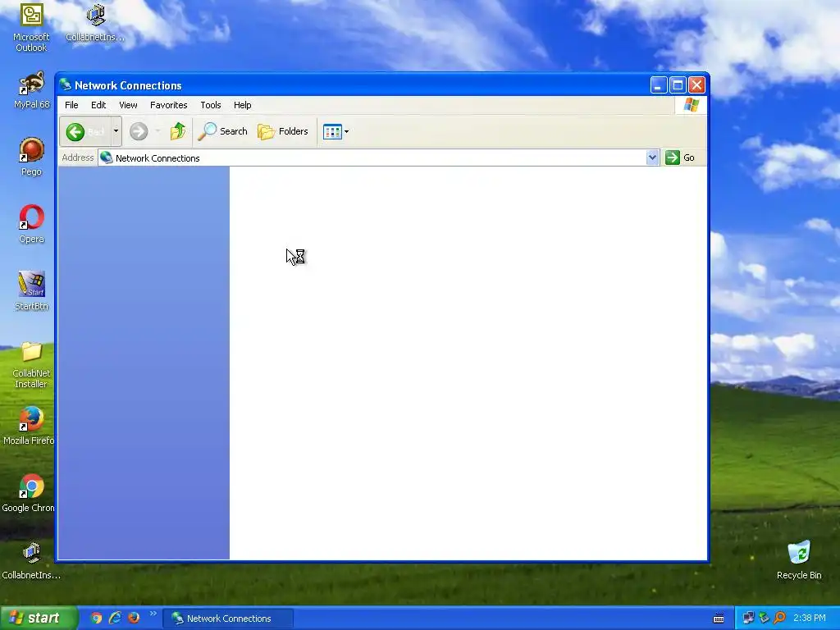Viewport: 840px width, 630px height.
Task: Open the Tools menu
Action: pyautogui.click(x=211, y=105)
